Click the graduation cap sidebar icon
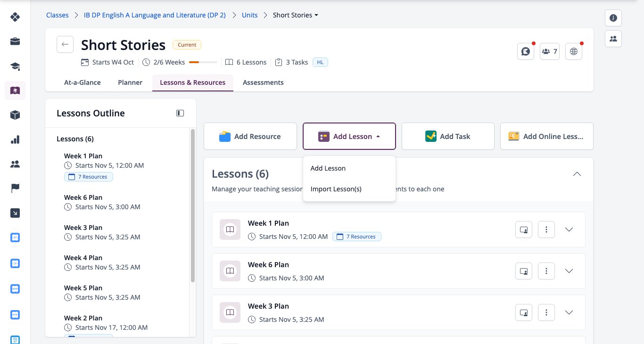 click(x=15, y=66)
